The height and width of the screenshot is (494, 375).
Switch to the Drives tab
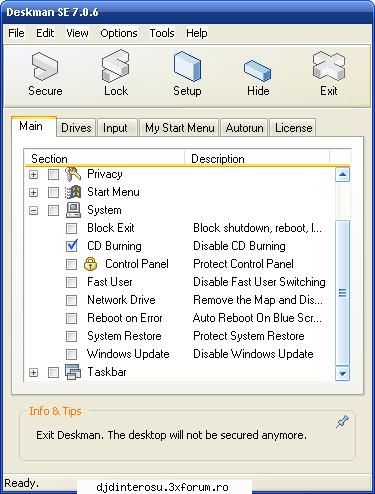tap(76, 128)
